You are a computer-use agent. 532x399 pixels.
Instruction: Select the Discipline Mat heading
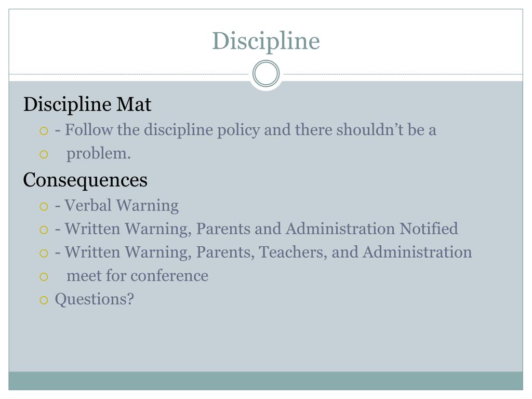tap(87, 104)
